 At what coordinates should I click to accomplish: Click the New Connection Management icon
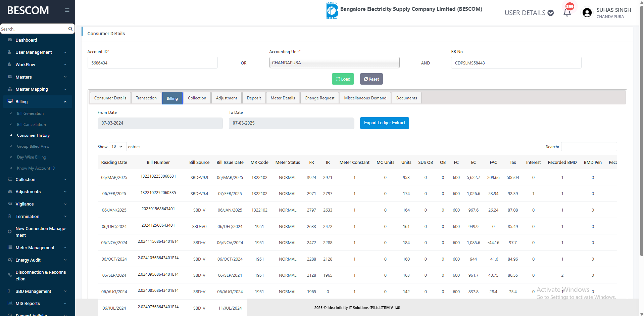point(9,232)
